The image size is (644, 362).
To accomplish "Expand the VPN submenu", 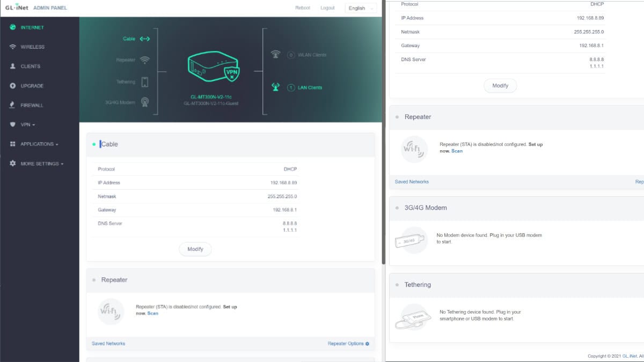I will [x=28, y=124].
